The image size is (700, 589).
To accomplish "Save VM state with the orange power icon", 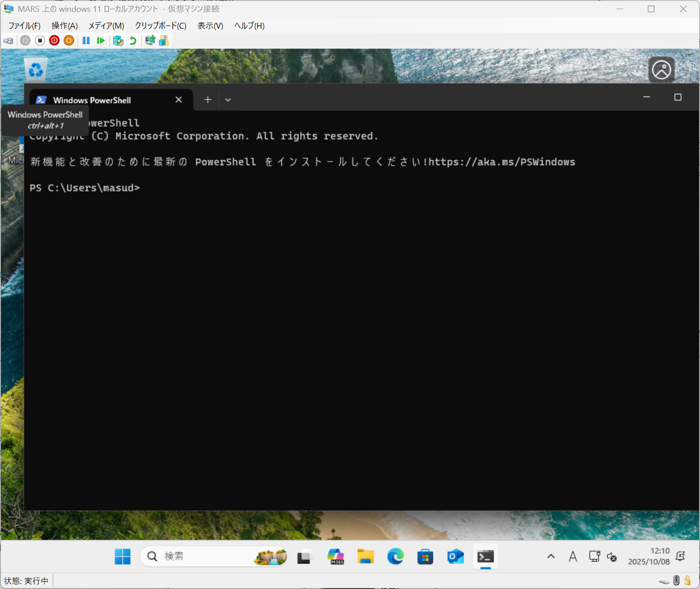I will point(69,40).
